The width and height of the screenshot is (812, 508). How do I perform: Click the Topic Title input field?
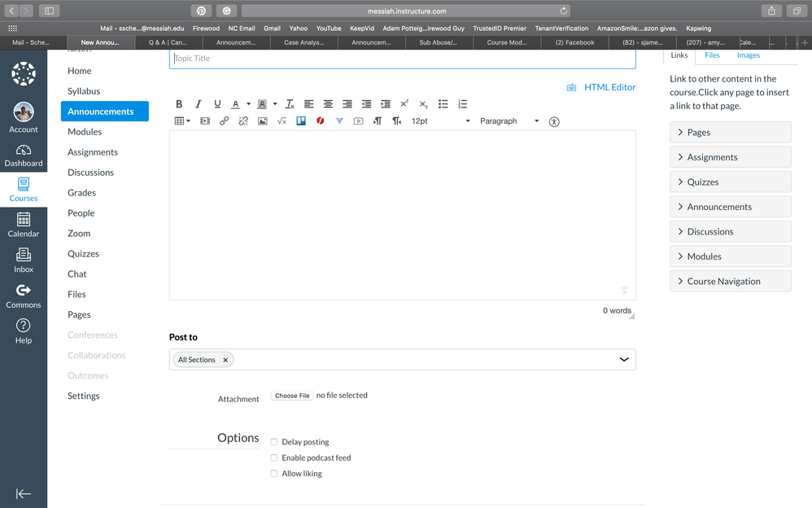click(402, 59)
